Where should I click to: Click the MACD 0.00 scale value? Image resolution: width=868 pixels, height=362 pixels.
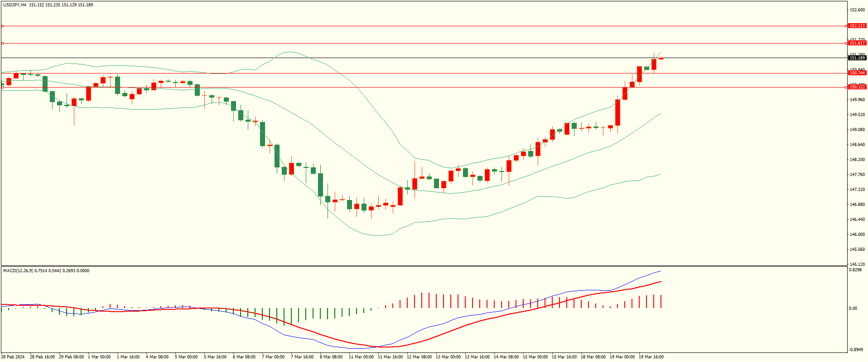coord(853,308)
